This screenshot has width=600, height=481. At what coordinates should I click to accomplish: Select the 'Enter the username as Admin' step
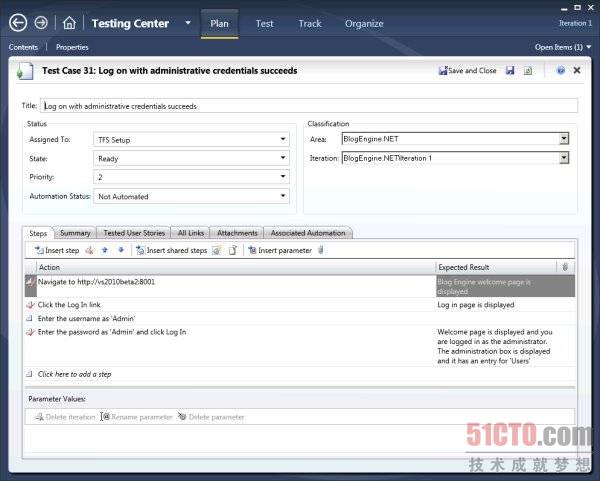86,318
